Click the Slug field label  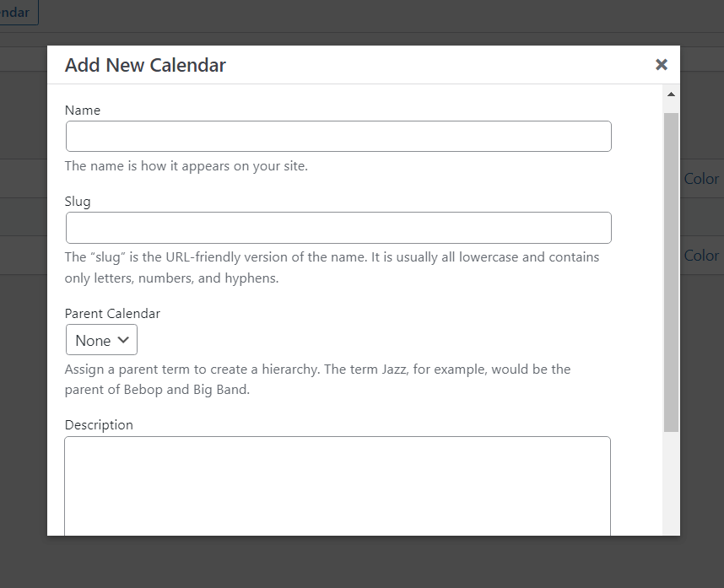(x=78, y=201)
